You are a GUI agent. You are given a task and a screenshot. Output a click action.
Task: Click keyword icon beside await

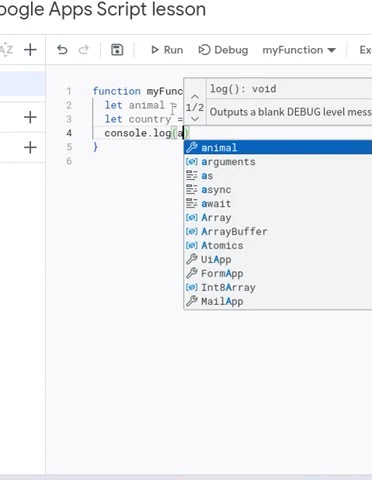[x=192, y=203]
